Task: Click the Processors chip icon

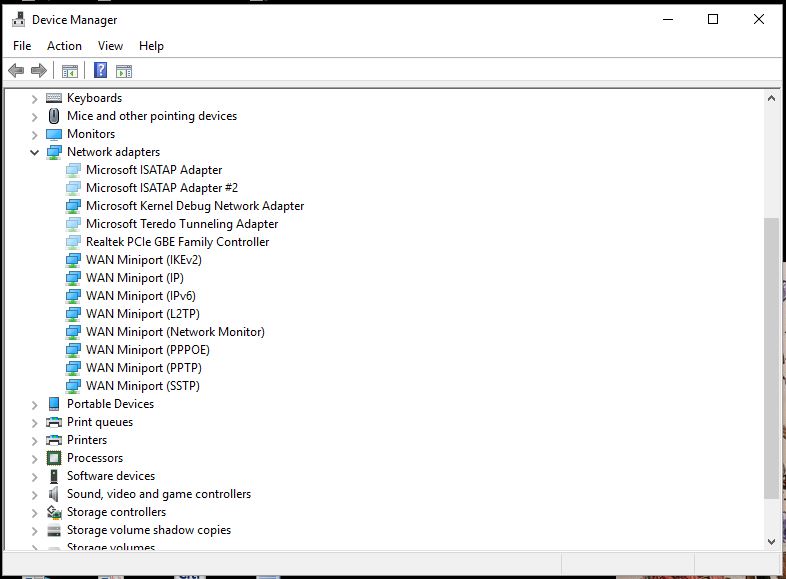Action: (54, 458)
